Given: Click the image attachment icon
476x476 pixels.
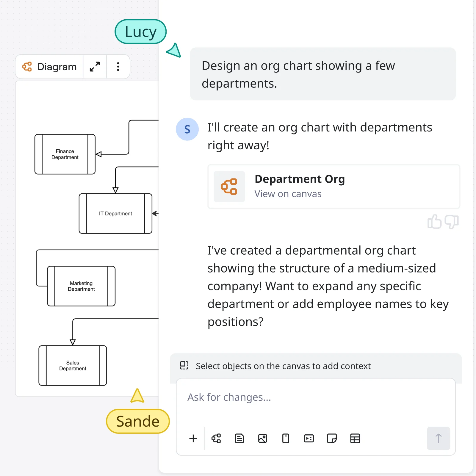Looking at the screenshot, I should (x=262, y=439).
